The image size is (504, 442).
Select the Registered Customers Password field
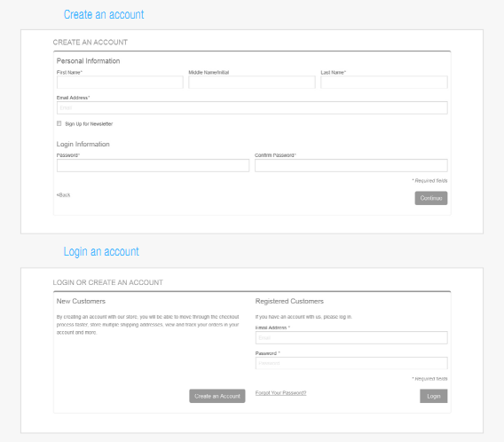[351, 363]
